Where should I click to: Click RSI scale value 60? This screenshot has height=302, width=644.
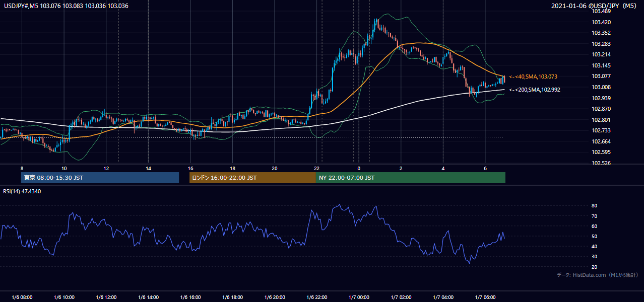coord(595,226)
